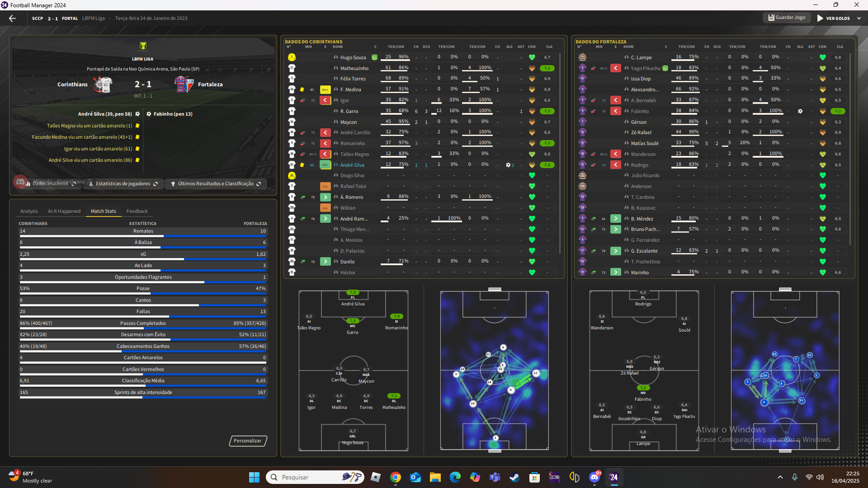Click the Windows Start button
The image size is (868, 488).
click(254, 477)
